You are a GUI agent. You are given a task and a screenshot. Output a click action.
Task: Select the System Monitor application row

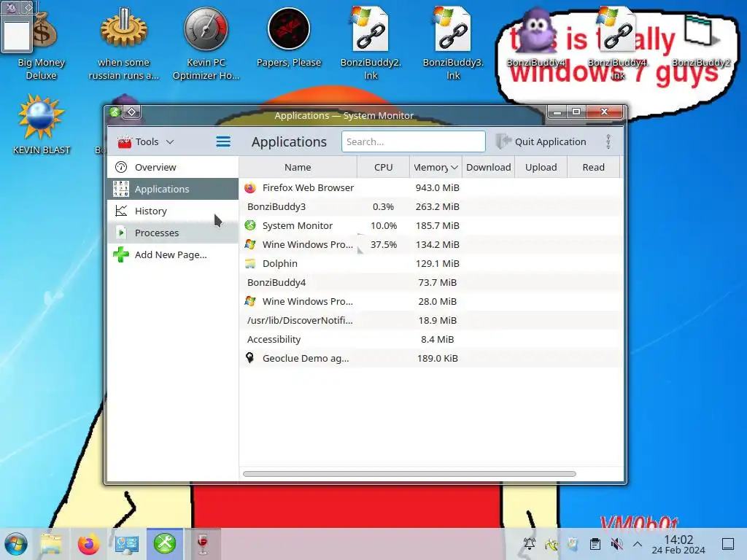(x=431, y=226)
